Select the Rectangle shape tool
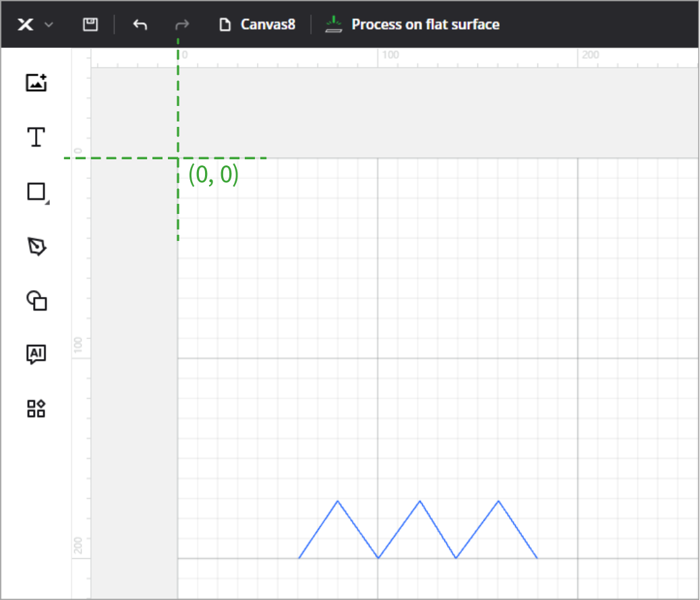 coord(36,192)
